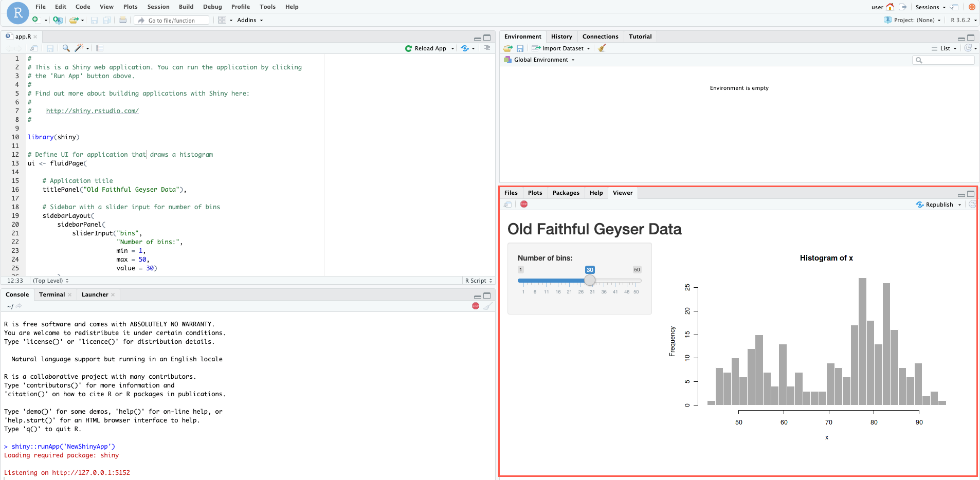Open the Reload App dropdown arrow
The image size is (980, 480).
pos(451,48)
